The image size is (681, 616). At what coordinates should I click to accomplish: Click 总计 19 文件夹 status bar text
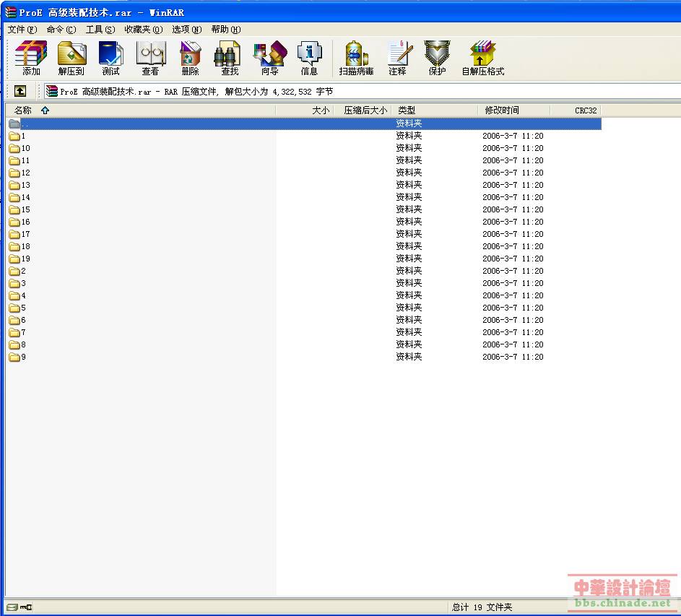[482, 607]
